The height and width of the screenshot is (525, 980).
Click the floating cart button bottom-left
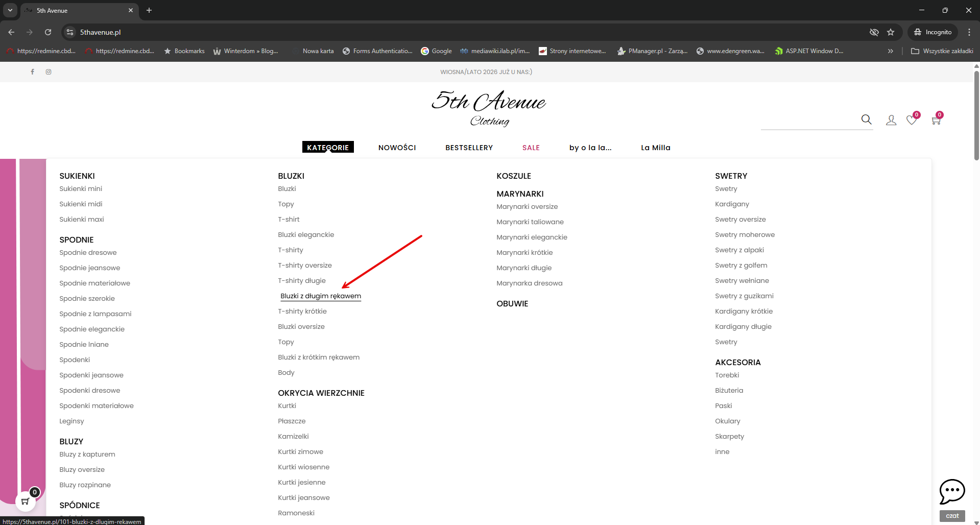click(26, 501)
